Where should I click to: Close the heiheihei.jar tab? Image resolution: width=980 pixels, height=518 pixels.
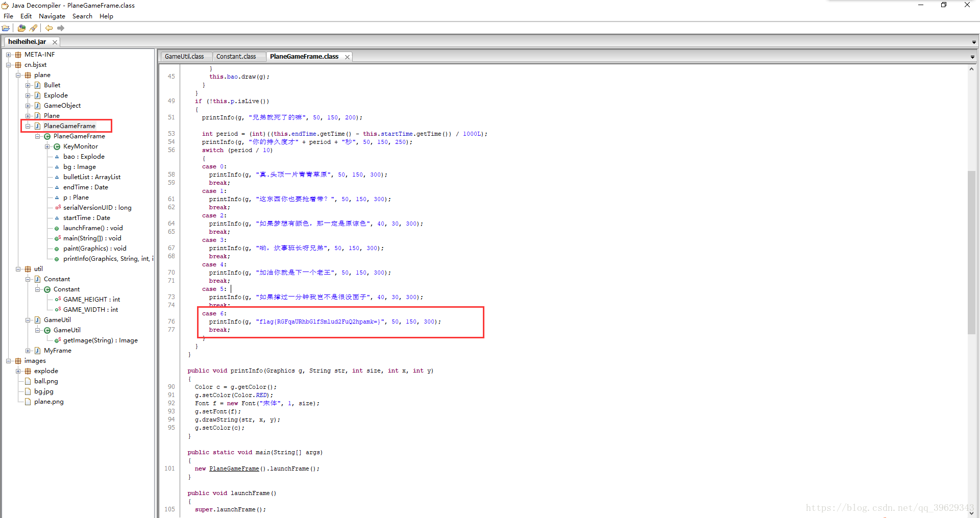(55, 42)
